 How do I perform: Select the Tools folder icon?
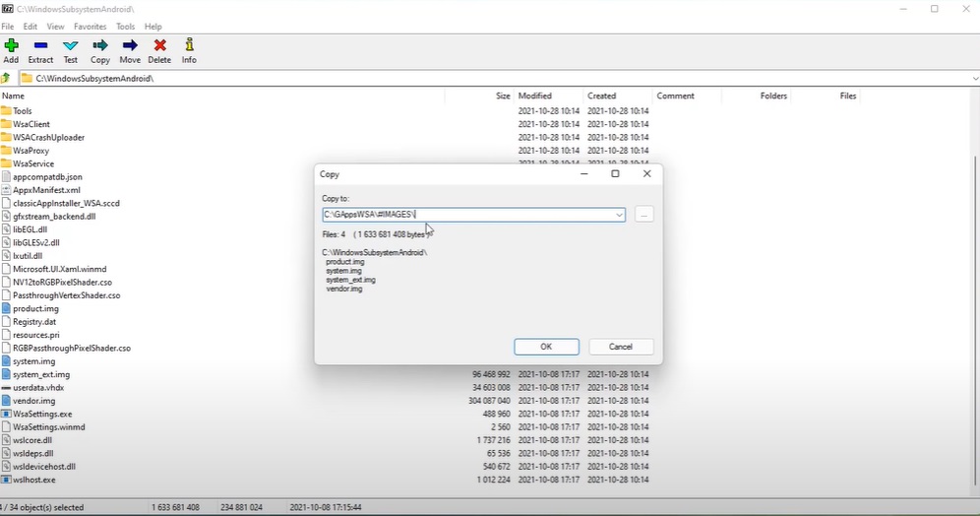pos(6,110)
